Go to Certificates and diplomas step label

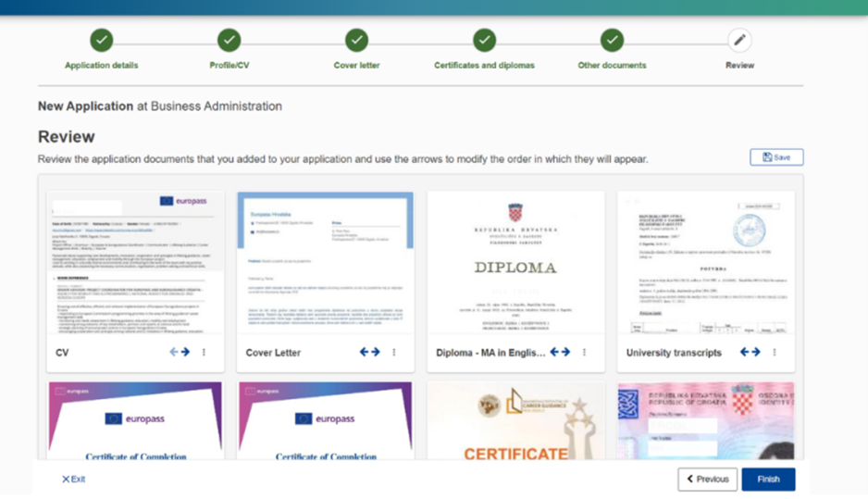[484, 66]
